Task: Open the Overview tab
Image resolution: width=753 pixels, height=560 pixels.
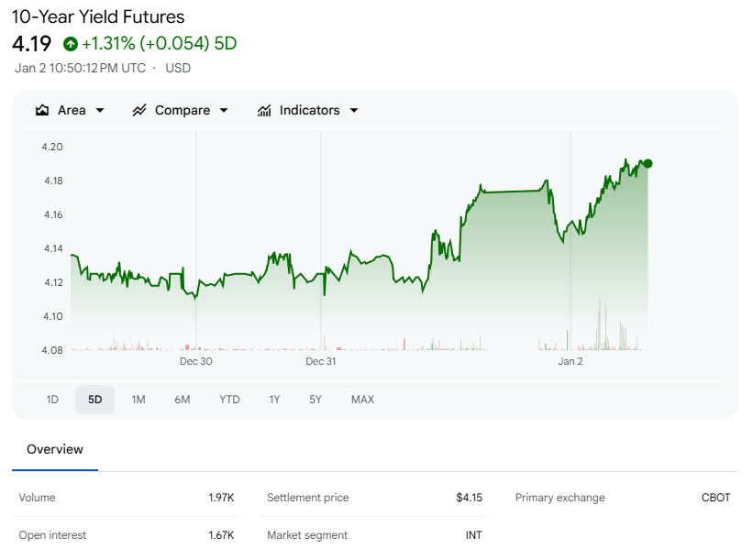Action: coord(55,449)
